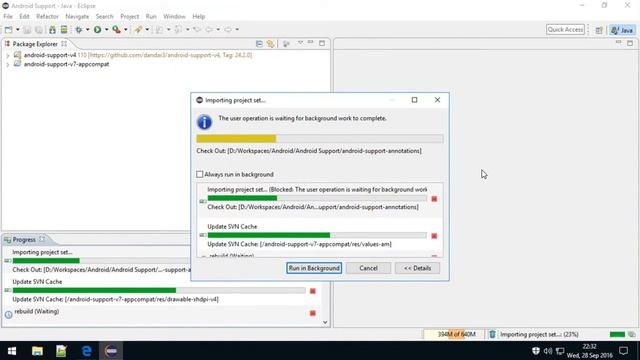This screenshot has height=360, width=640.
Task: Cancel the rebuild (Waiting) job in Progress view
Action: 313,313
